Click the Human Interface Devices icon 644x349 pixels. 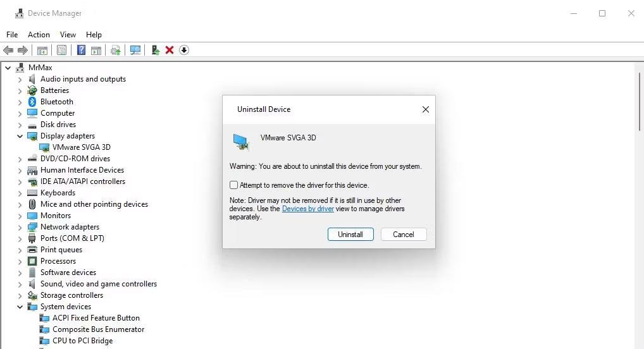pyautogui.click(x=32, y=170)
